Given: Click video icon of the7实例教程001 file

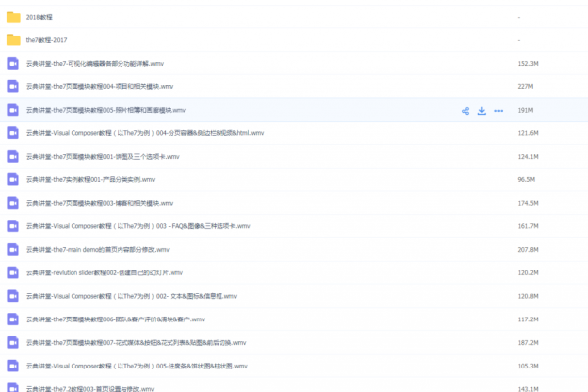Looking at the screenshot, I should [13, 179].
